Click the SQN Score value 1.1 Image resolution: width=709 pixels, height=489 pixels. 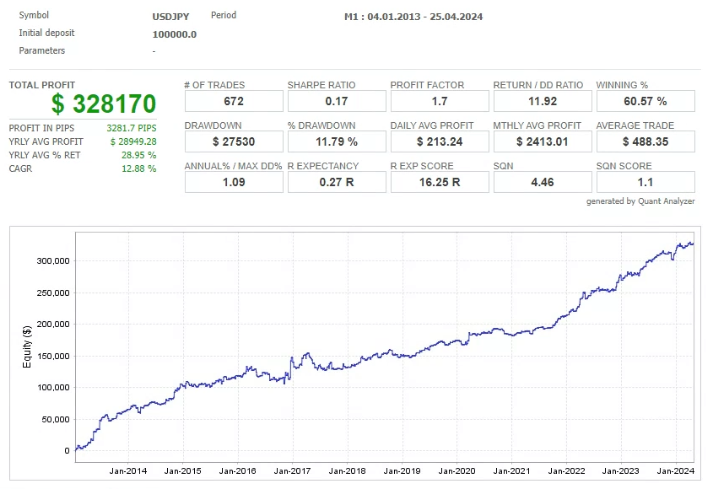pos(645,183)
